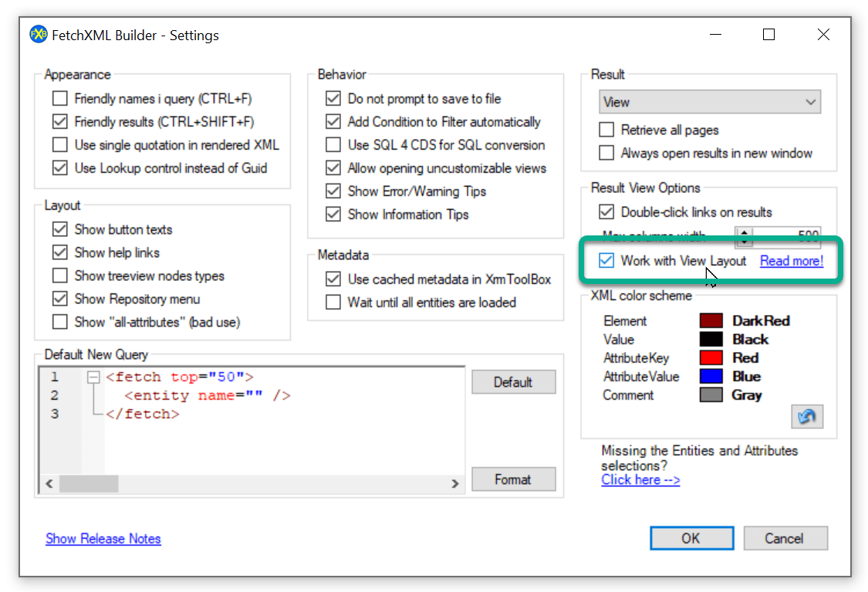Enable 'Friendly names i query (CTRL+F)'
The image size is (868, 592).
click(59, 98)
